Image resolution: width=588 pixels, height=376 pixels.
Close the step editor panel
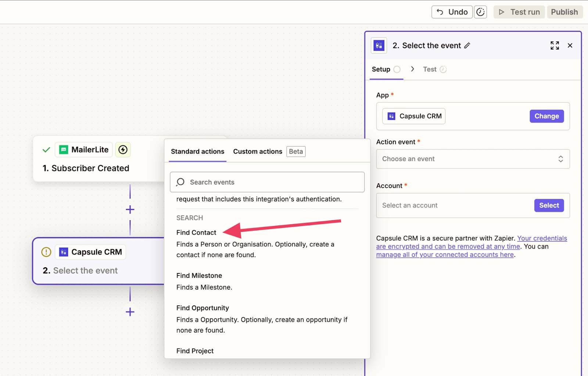tap(570, 46)
